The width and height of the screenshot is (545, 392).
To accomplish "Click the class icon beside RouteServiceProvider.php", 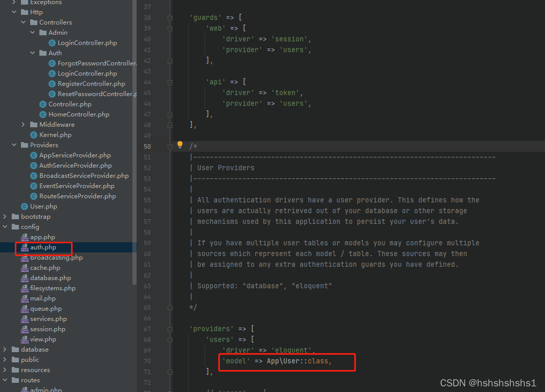I will (x=34, y=196).
